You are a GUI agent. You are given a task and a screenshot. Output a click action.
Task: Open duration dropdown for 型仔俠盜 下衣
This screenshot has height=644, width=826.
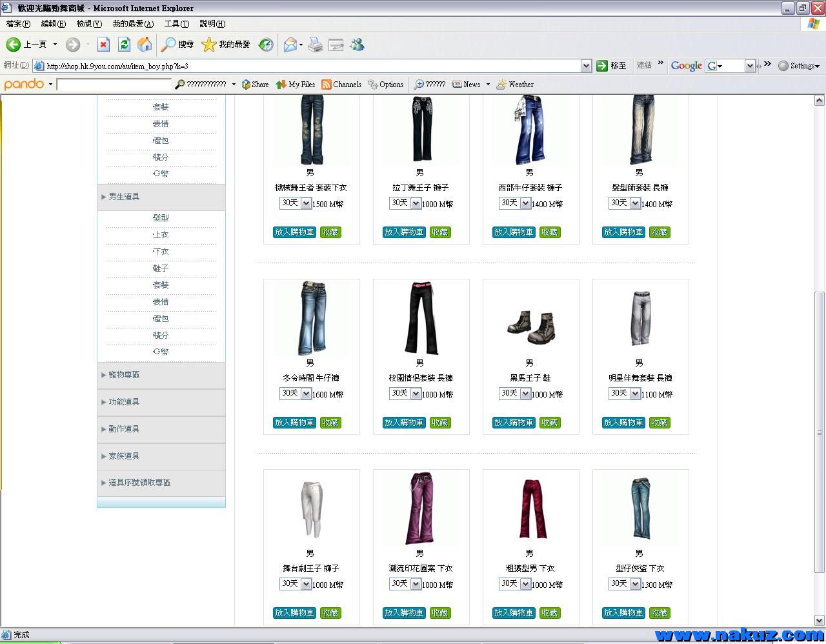pyautogui.click(x=635, y=584)
